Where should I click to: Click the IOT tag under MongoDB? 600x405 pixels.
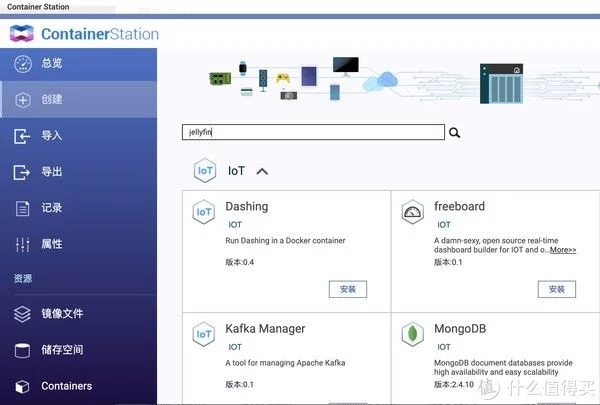pyautogui.click(x=444, y=347)
